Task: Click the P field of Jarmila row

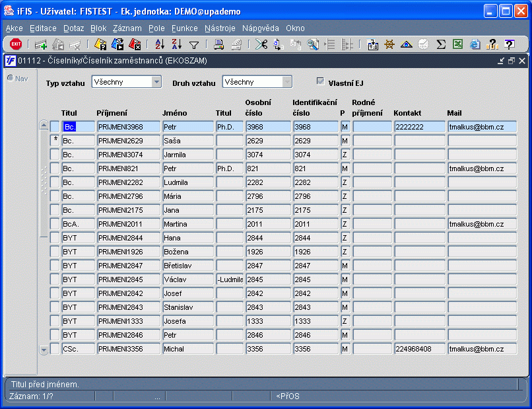Action: click(345, 155)
